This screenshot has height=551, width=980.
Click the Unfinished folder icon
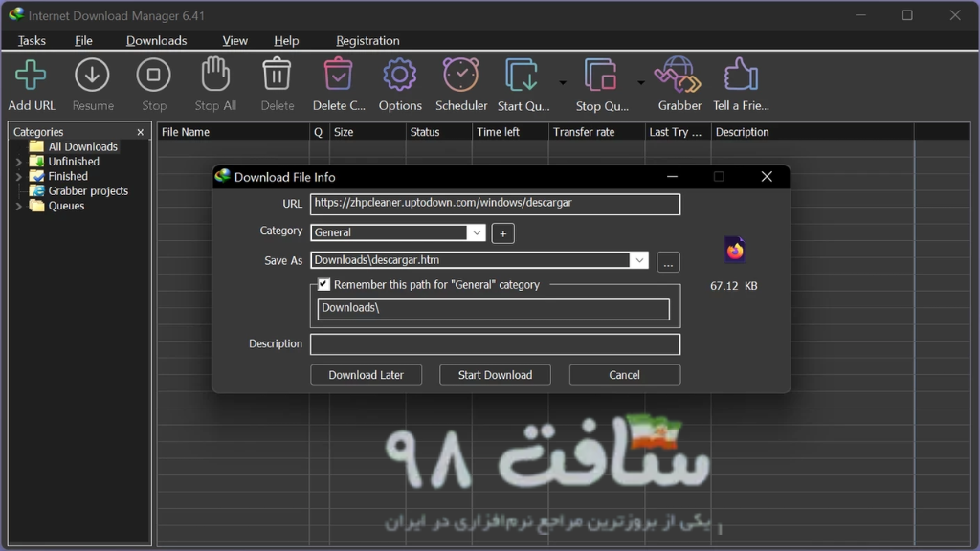[37, 161]
